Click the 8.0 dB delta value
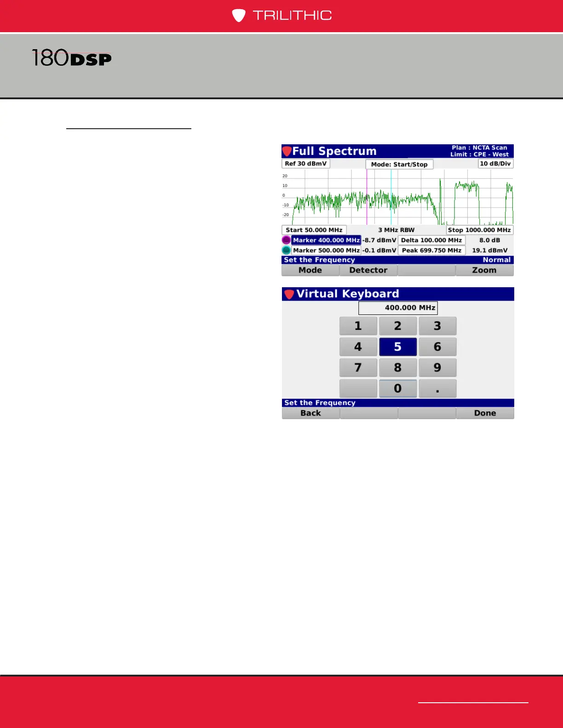This screenshot has height=728, width=563. tap(489, 240)
